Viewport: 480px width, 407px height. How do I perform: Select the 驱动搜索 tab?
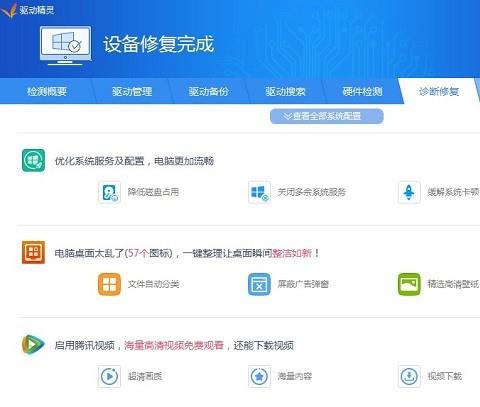coord(285,91)
